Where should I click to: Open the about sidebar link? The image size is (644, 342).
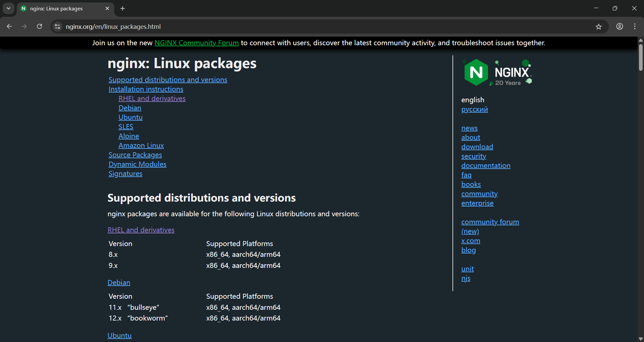(x=471, y=137)
